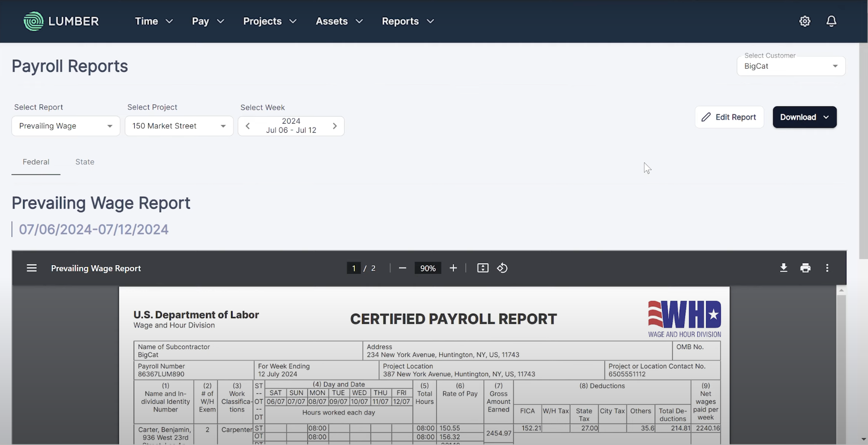Open the Select Customer dropdown
The width and height of the screenshot is (868, 445).
pos(790,66)
